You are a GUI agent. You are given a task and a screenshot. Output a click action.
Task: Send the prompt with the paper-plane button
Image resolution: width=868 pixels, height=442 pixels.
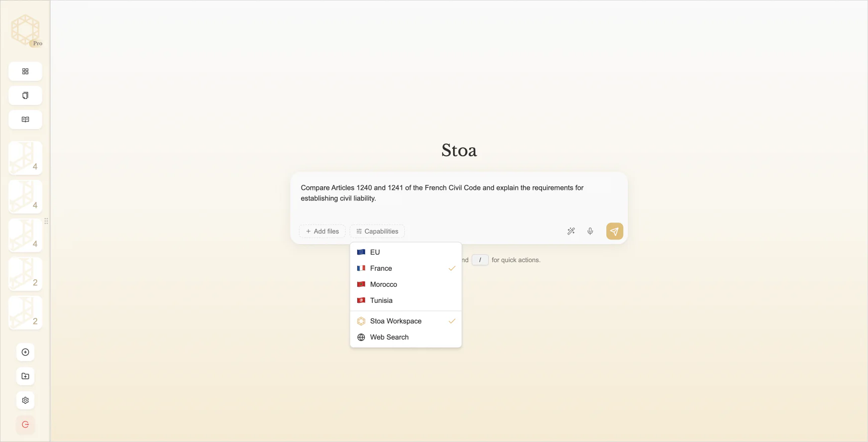click(615, 231)
